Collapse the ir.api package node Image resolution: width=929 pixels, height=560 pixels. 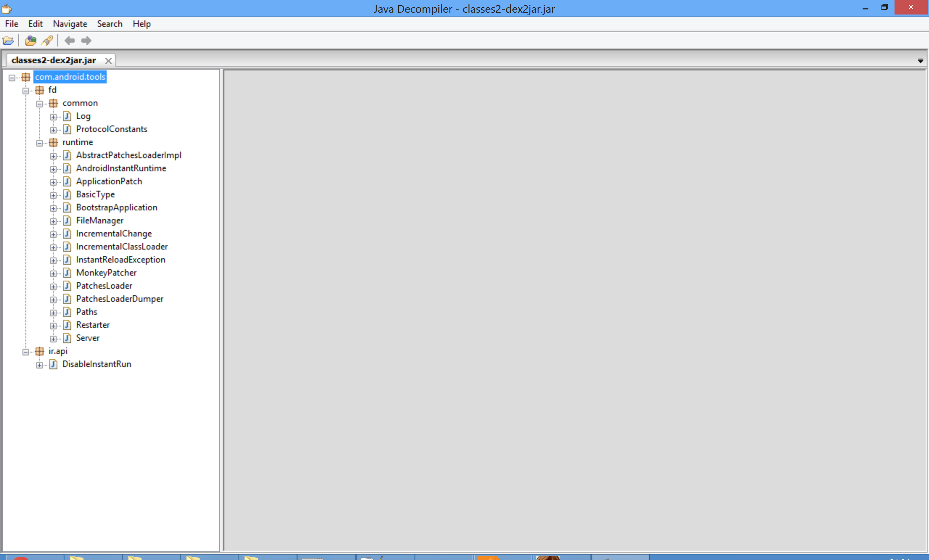pyautogui.click(x=26, y=351)
